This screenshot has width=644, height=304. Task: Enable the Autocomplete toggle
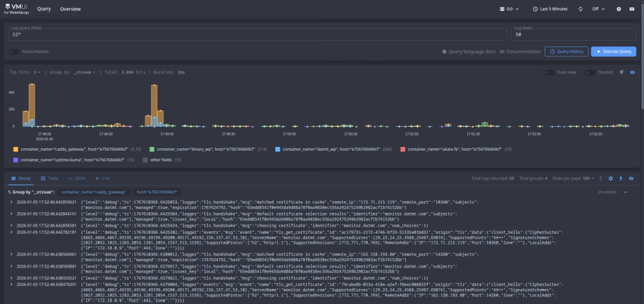click(13, 52)
